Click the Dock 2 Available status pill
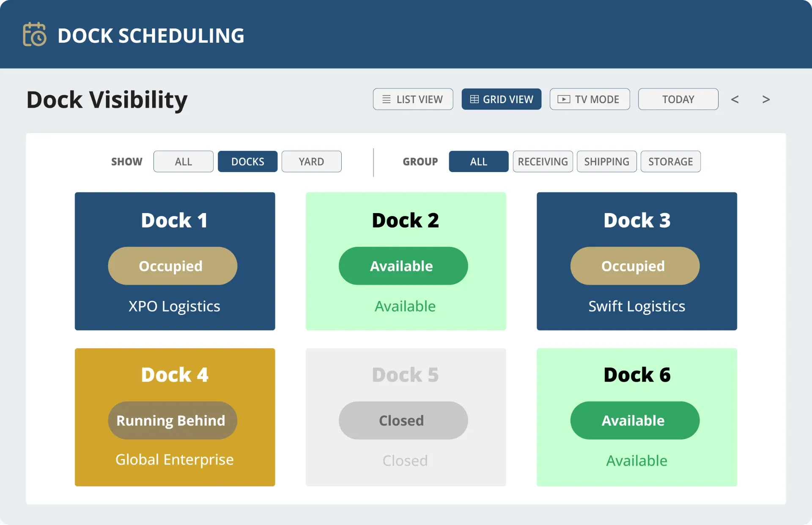 click(x=403, y=266)
